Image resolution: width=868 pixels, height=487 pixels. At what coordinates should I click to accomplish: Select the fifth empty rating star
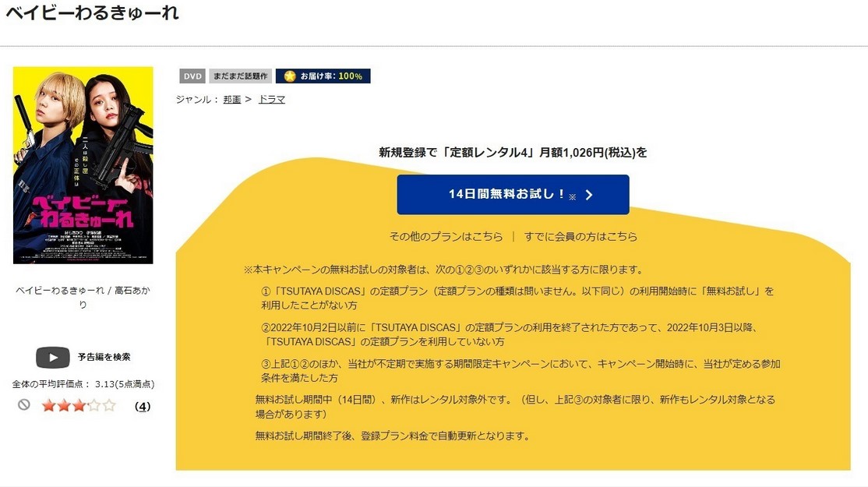109,406
